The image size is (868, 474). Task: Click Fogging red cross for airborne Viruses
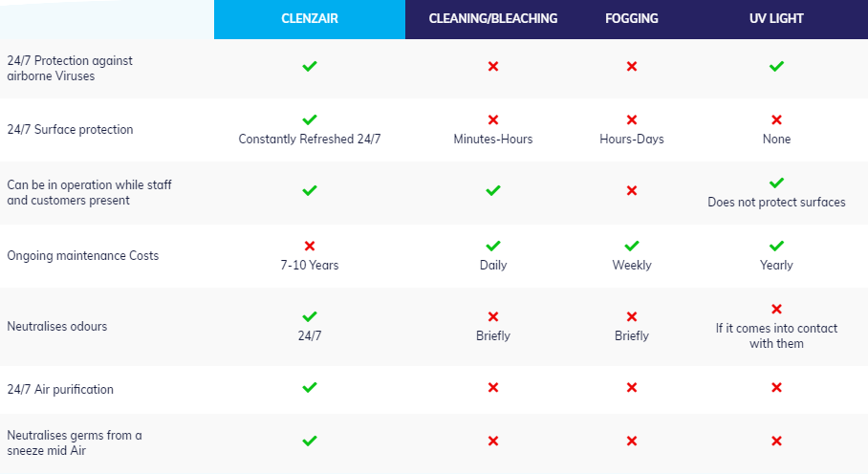632,66
